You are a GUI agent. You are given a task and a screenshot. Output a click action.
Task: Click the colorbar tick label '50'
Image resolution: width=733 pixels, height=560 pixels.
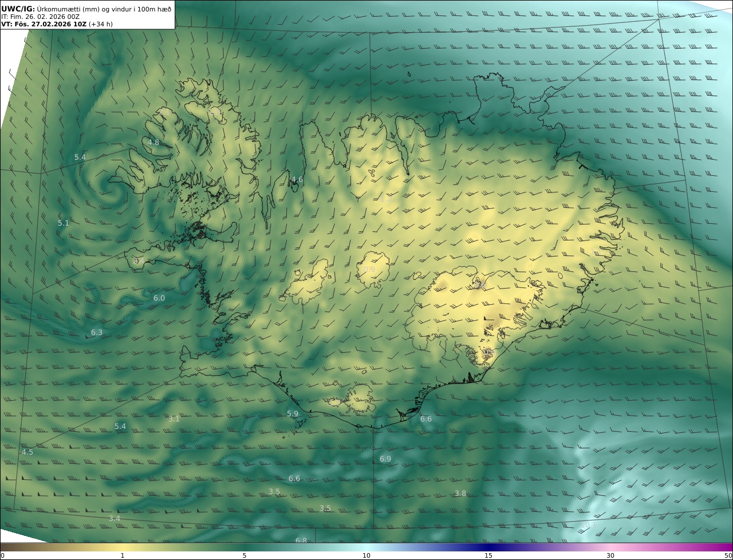[x=728, y=555]
